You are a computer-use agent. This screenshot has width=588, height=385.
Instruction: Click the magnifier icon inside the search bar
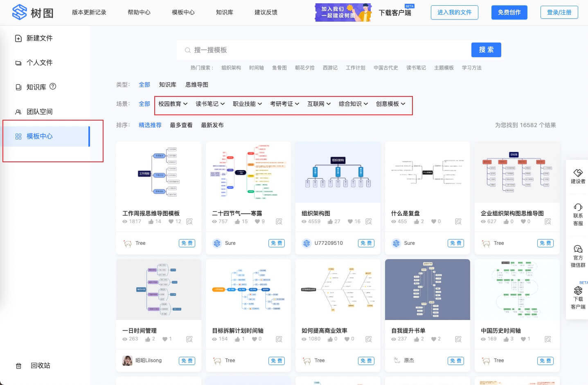coord(187,50)
